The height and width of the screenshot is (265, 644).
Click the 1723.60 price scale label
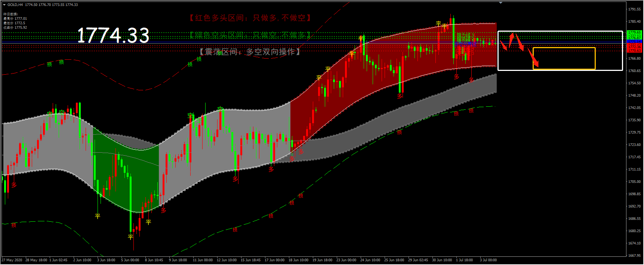[635, 145]
